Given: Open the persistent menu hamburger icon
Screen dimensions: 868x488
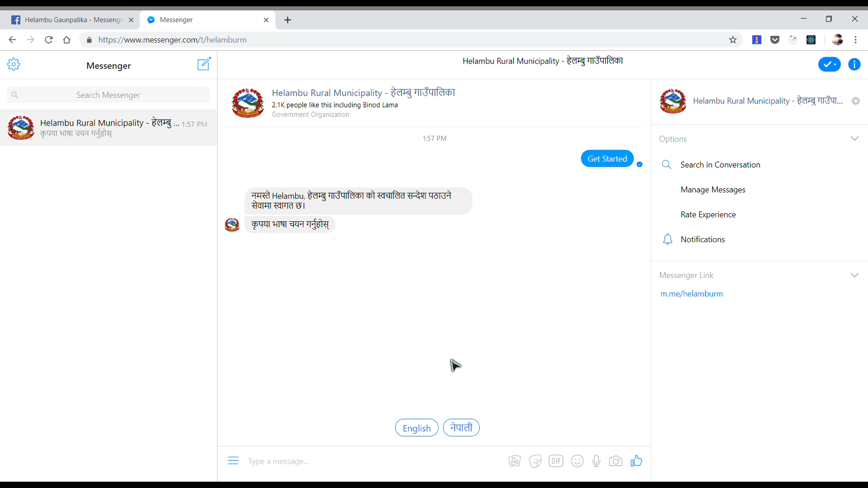Looking at the screenshot, I should tap(233, 461).
